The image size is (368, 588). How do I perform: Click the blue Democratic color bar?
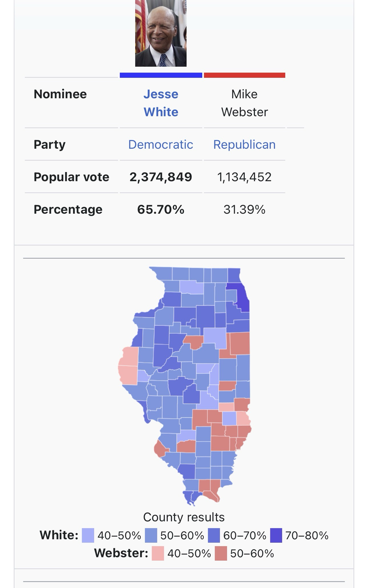pyautogui.click(x=161, y=75)
